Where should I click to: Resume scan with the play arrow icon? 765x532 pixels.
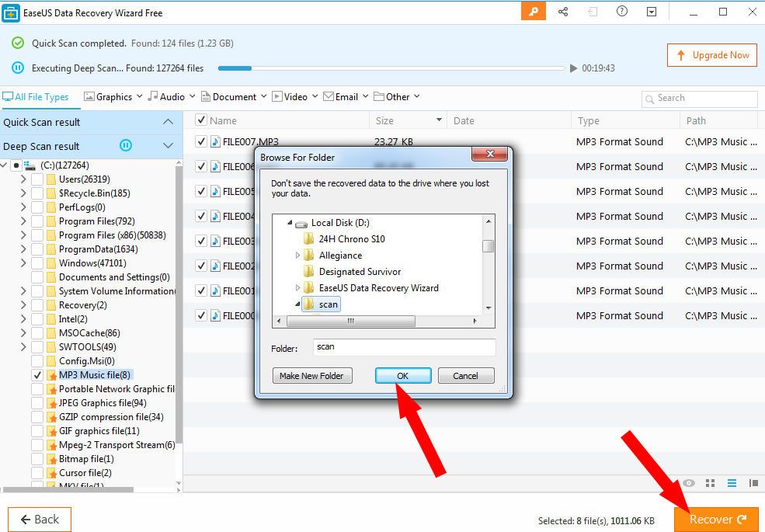tap(574, 68)
